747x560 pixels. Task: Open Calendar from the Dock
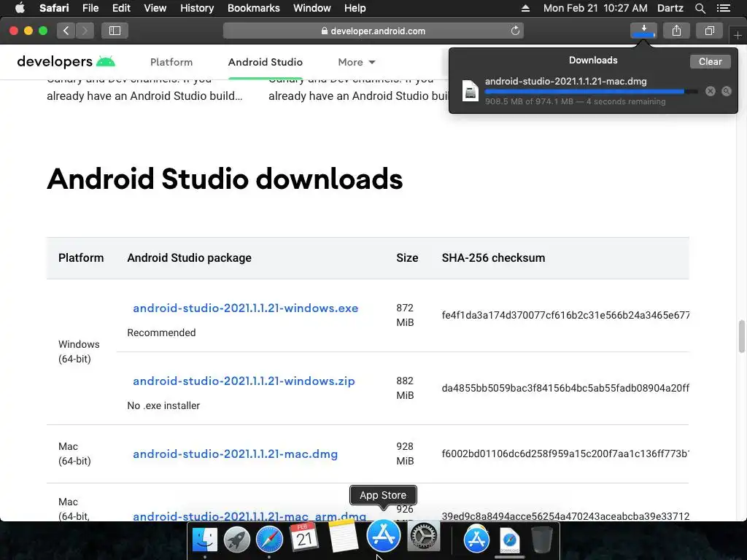click(x=304, y=537)
